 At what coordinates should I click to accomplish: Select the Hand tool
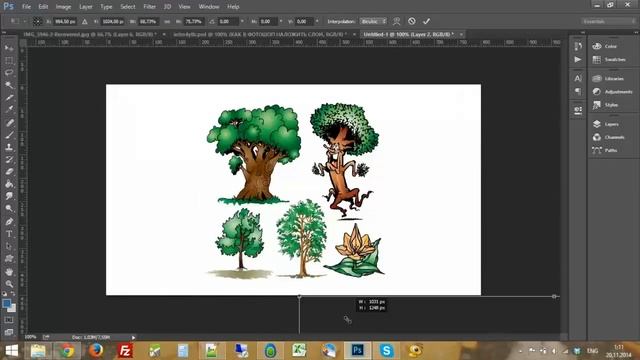(9, 271)
